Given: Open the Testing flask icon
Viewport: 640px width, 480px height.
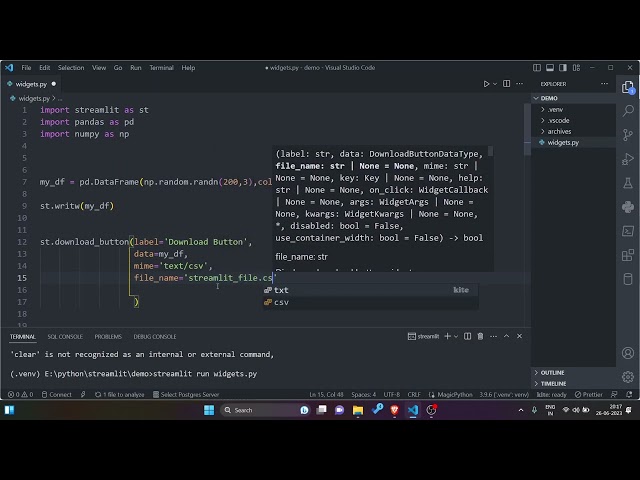Looking at the screenshot, I should pyautogui.click(x=628, y=183).
